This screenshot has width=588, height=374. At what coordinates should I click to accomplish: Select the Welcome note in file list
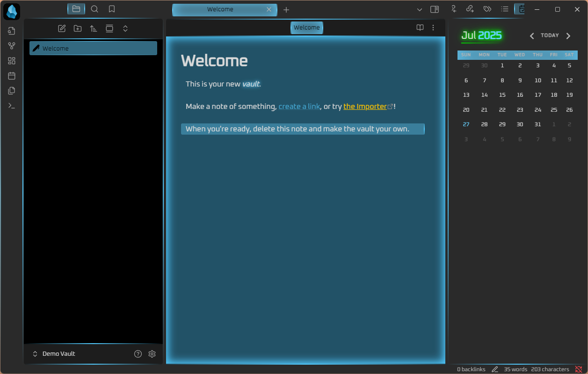[93, 48]
